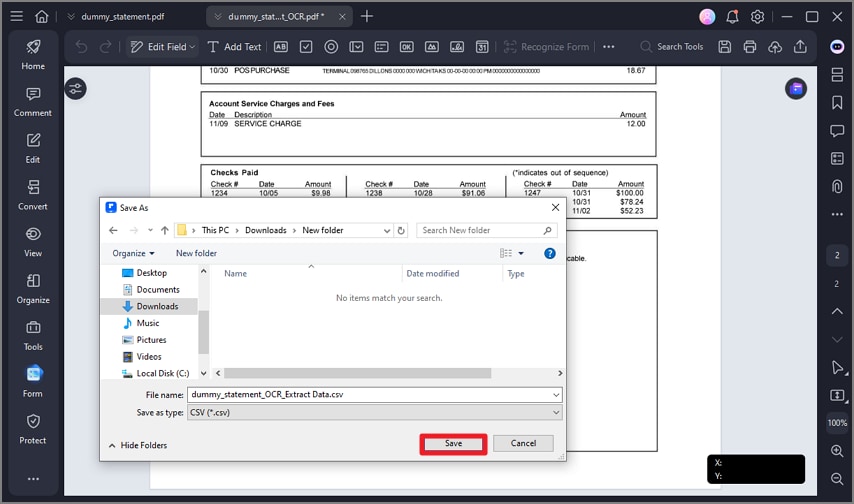Add a signature field form element
The width and height of the screenshot is (854, 504).
tap(457, 47)
